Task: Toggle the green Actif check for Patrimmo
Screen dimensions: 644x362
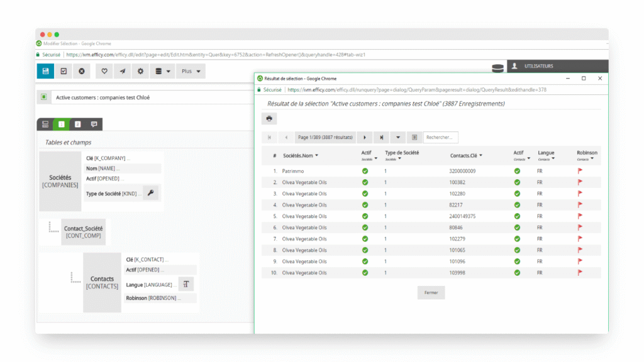Action: click(x=365, y=171)
